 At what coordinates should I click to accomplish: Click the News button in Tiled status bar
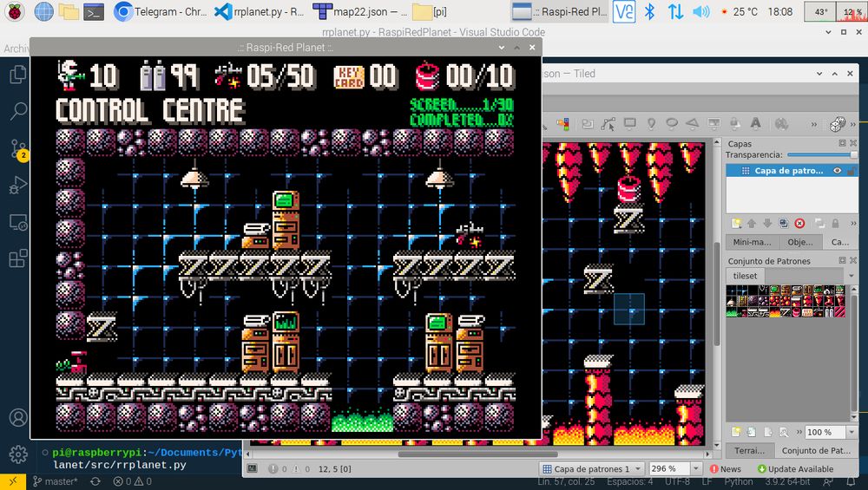726,469
